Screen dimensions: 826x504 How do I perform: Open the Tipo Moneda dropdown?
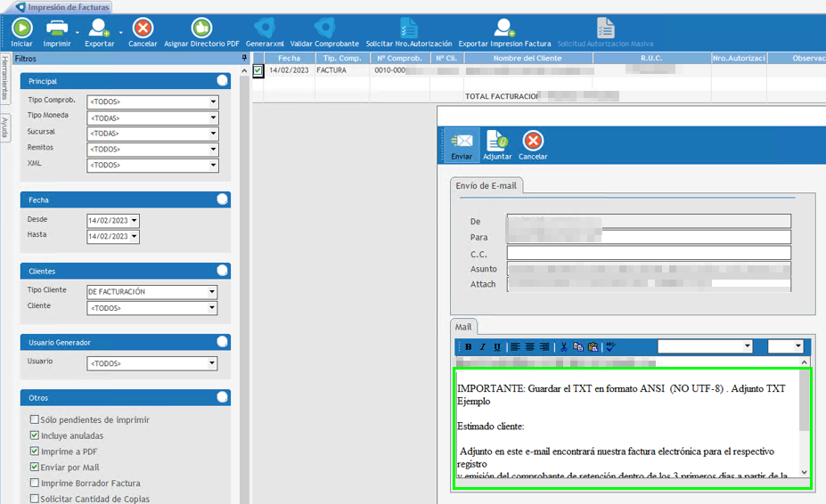pos(213,118)
